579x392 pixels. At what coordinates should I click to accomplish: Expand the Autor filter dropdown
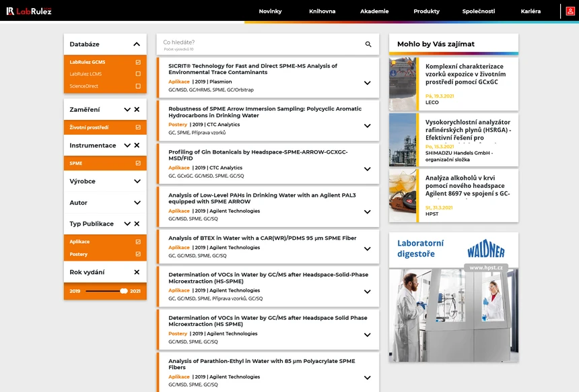click(x=137, y=203)
